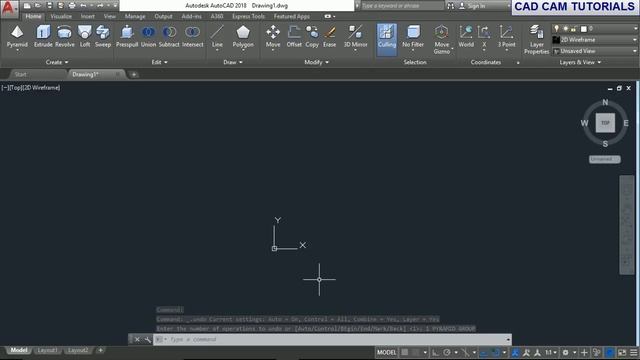Toggle grid display in status bar
Image resolution: width=640 pixels, height=360 pixels.
pyautogui.click(x=404, y=352)
